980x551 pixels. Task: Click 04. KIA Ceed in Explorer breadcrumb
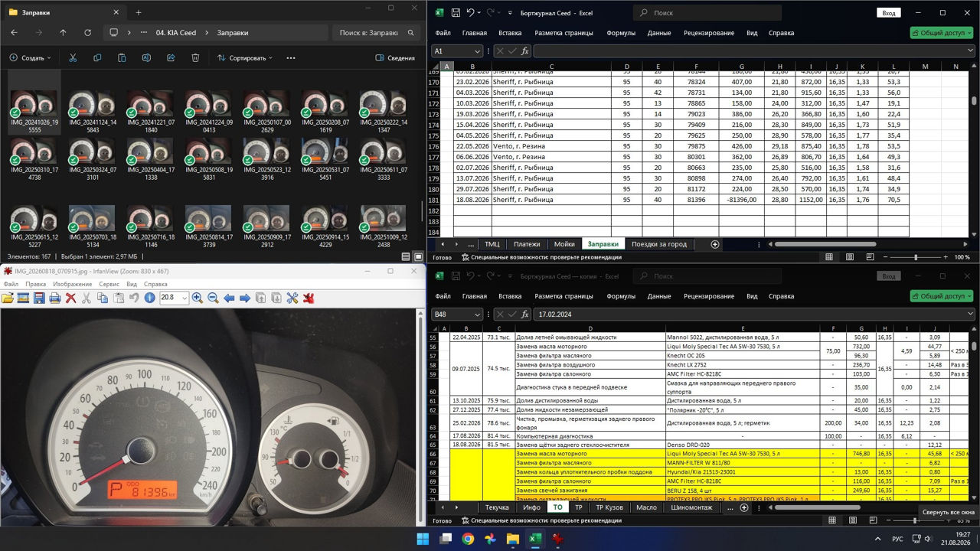pos(176,33)
